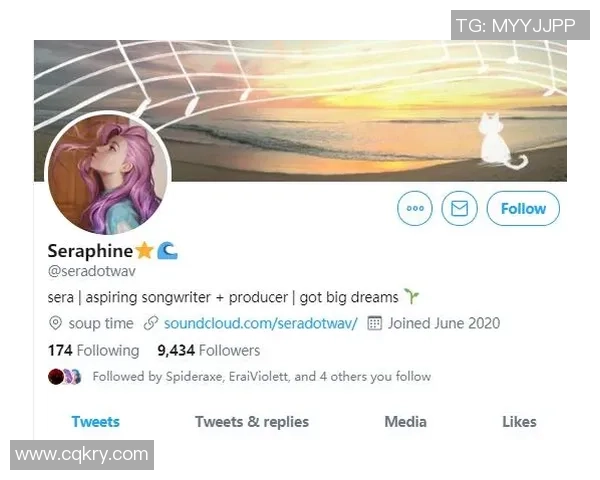Click the calendar icon beside Joined date
Image resolution: width=600 pixels, height=480 pixels.
coord(375,323)
